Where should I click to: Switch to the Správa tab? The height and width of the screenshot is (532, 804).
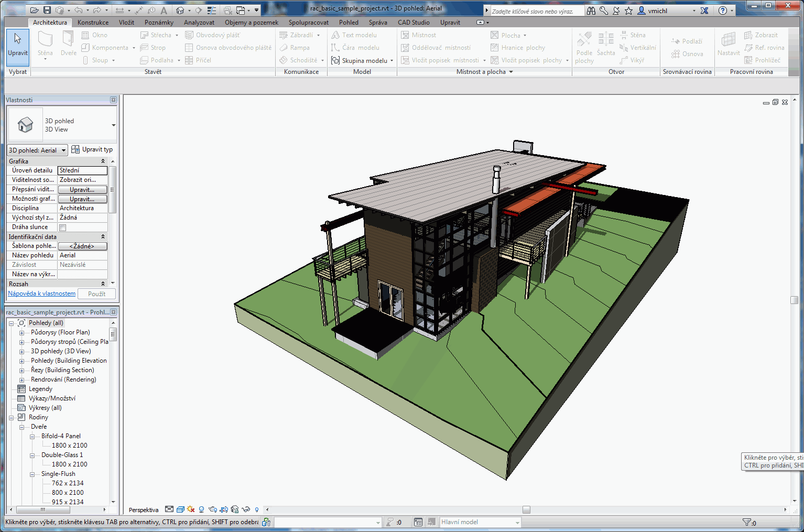click(x=378, y=23)
